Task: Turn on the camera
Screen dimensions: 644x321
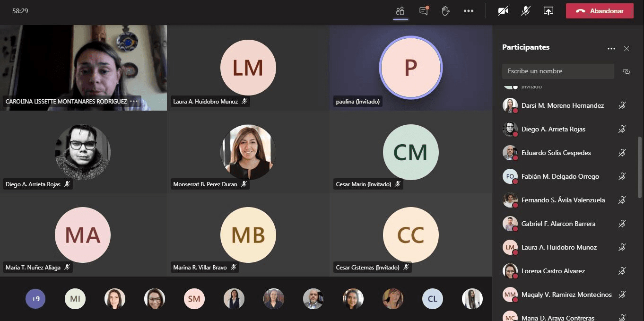Action: click(x=503, y=11)
